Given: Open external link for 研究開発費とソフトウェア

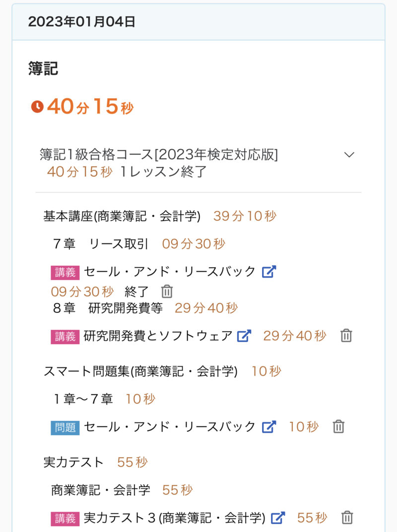Looking at the screenshot, I should (244, 336).
